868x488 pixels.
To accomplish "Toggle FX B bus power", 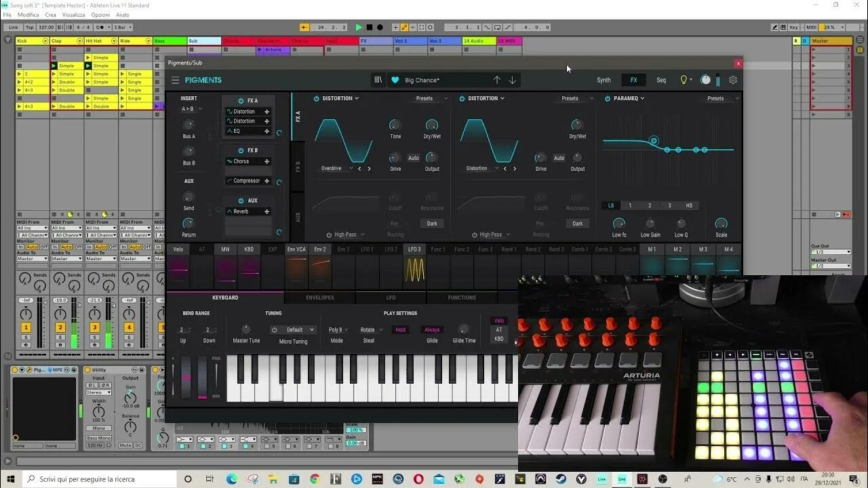I will tap(241, 150).
